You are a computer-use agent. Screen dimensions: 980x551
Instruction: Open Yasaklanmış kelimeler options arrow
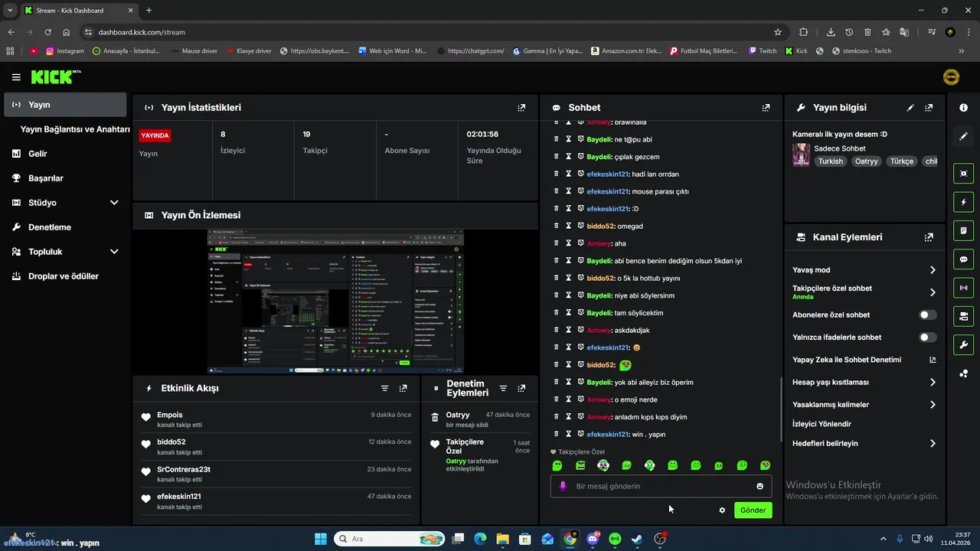(933, 405)
